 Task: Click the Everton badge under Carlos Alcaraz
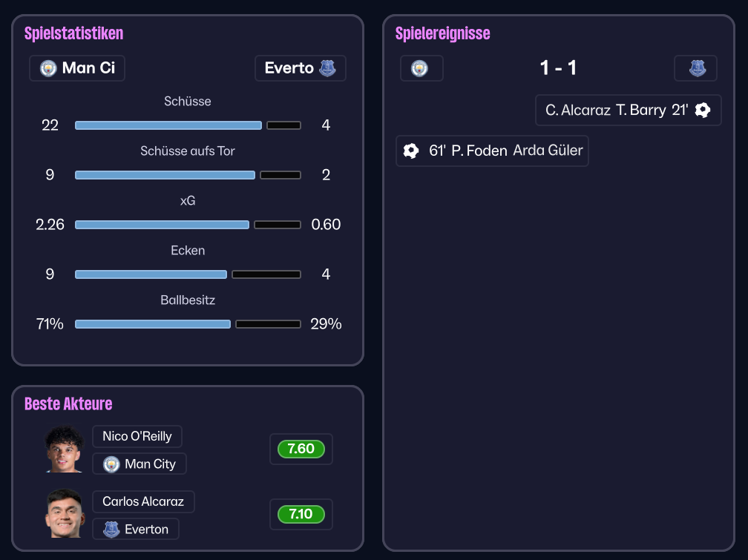pos(111,530)
